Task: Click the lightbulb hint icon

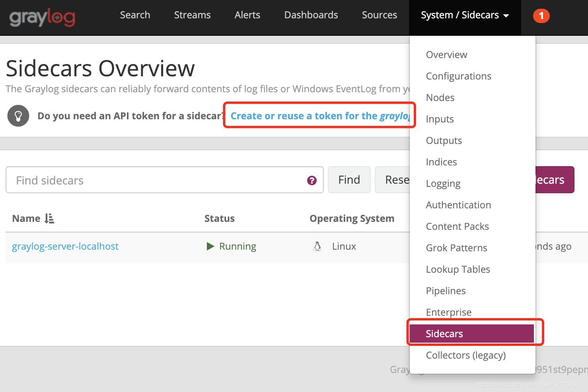Action: (x=18, y=116)
